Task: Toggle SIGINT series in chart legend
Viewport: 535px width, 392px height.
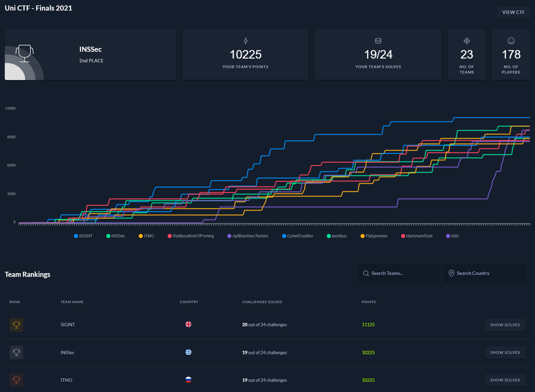Action: (x=83, y=236)
